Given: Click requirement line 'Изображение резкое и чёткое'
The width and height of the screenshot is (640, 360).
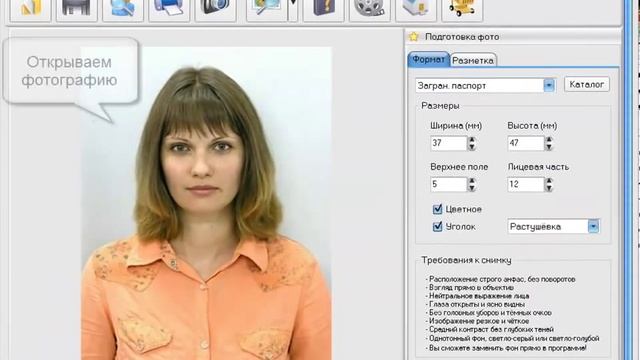Looking at the screenshot, I should [x=478, y=321].
